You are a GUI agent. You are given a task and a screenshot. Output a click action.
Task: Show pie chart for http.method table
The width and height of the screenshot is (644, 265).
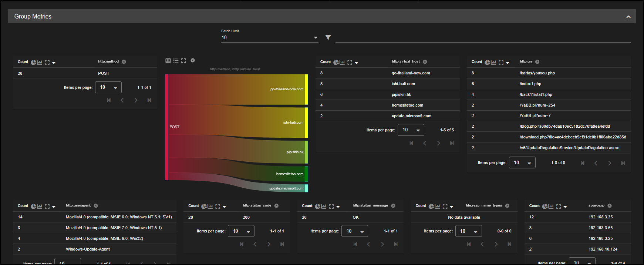point(33,62)
